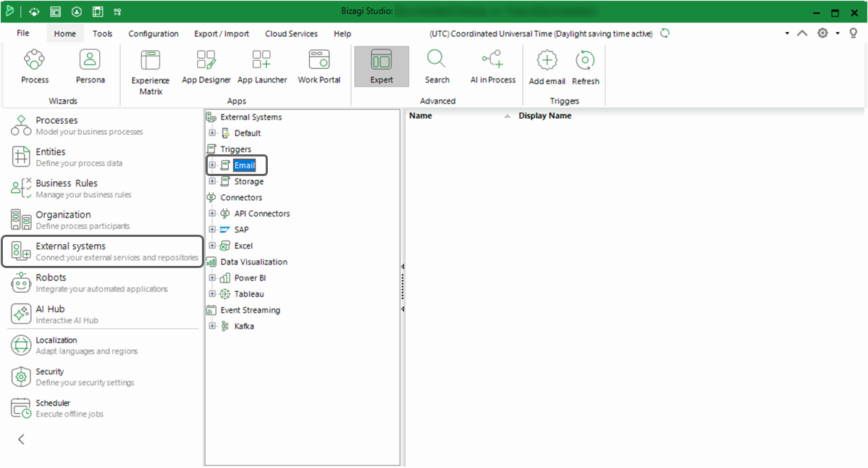Open the Export / Import tab
The image size is (868, 468).
click(222, 34)
